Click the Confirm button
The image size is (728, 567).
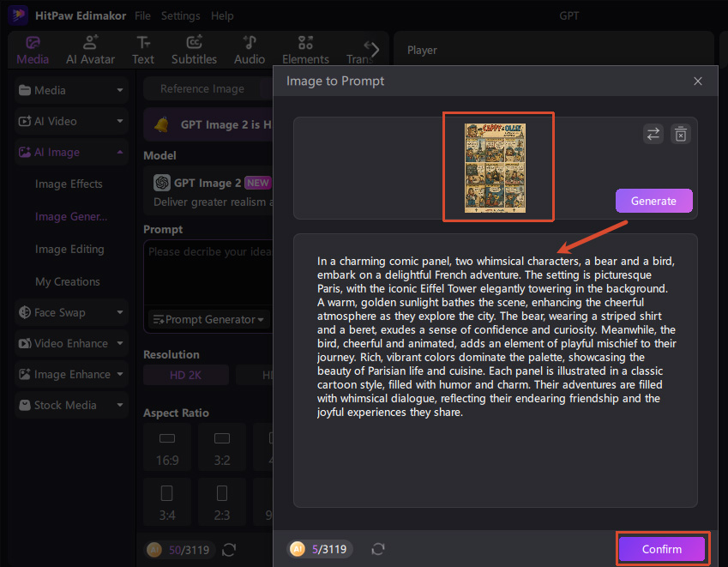click(x=662, y=549)
